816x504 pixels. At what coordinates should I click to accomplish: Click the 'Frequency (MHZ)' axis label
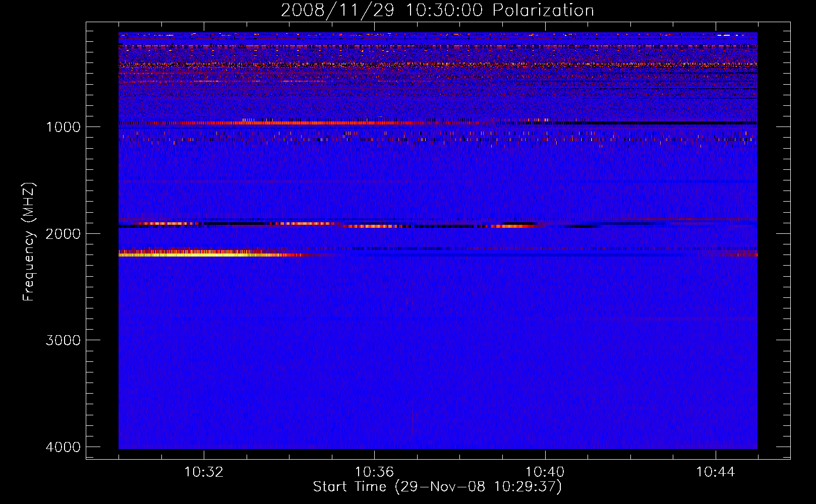pos(29,242)
